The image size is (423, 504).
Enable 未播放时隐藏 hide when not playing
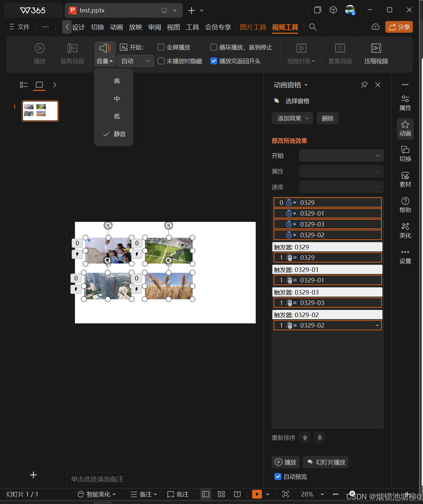[x=161, y=61]
